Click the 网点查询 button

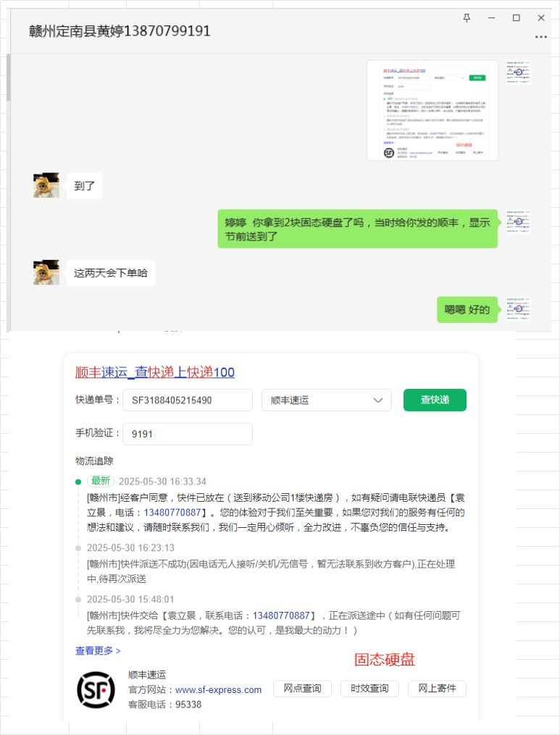coord(303,688)
